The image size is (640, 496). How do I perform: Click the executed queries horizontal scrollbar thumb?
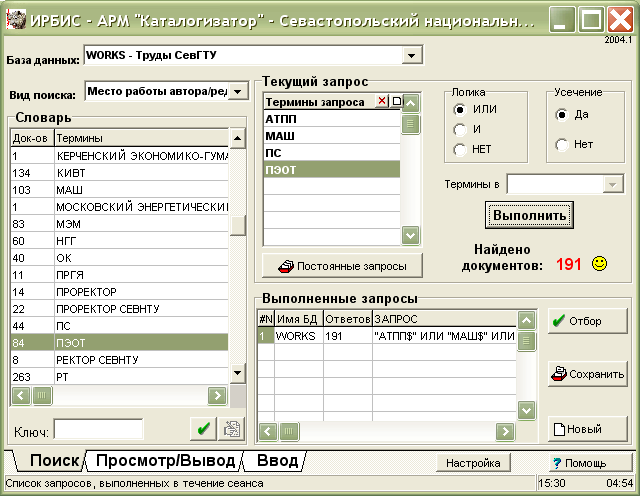coord(289,431)
